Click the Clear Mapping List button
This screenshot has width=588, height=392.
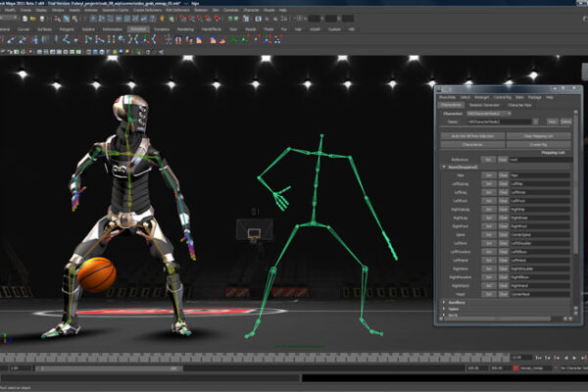point(538,136)
